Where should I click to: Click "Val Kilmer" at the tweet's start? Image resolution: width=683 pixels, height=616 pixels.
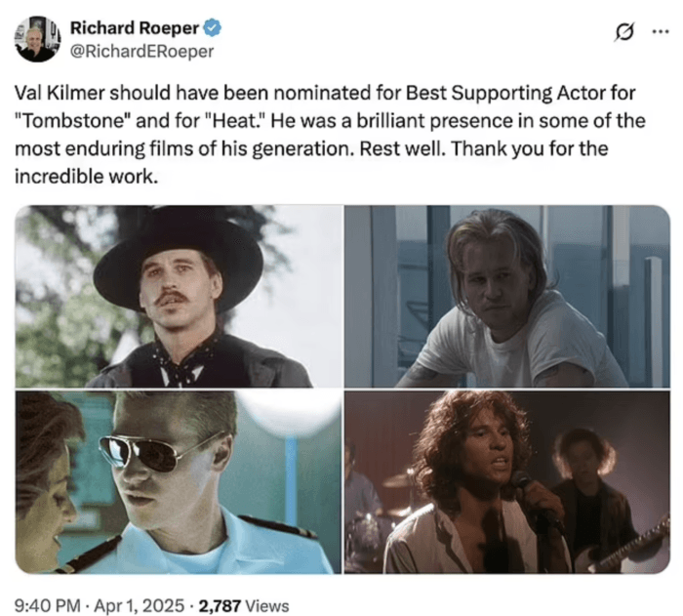tap(60, 93)
